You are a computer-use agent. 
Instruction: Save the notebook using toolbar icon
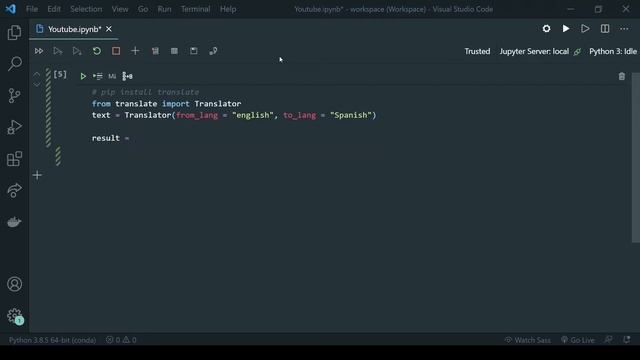(194, 51)
